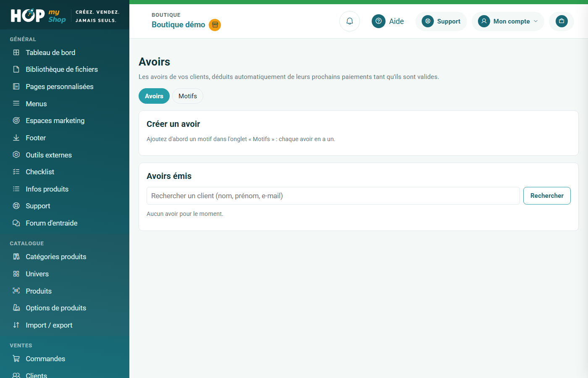The image size is (588, 378).
Task: Open the shopping bag icon in header
Action: coord(562,21)
